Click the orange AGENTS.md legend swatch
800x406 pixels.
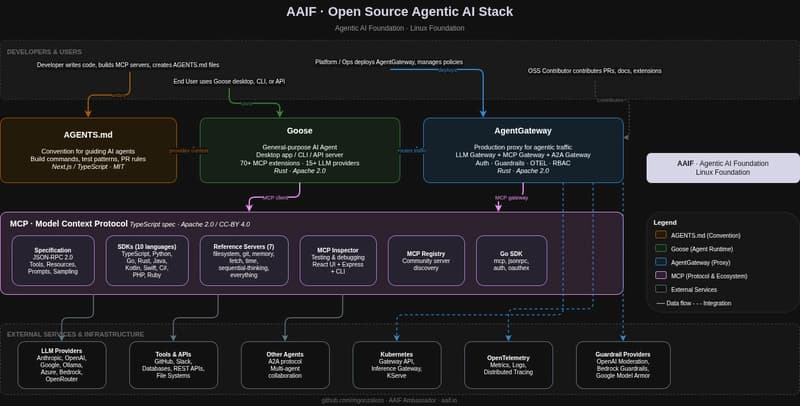click(661, 235)
